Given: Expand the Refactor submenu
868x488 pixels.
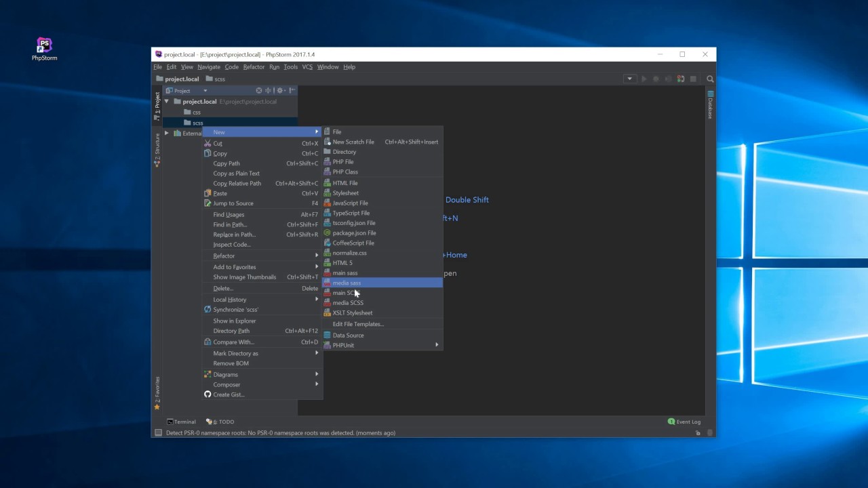Looking at the screenshot, I should pos(262,256).
